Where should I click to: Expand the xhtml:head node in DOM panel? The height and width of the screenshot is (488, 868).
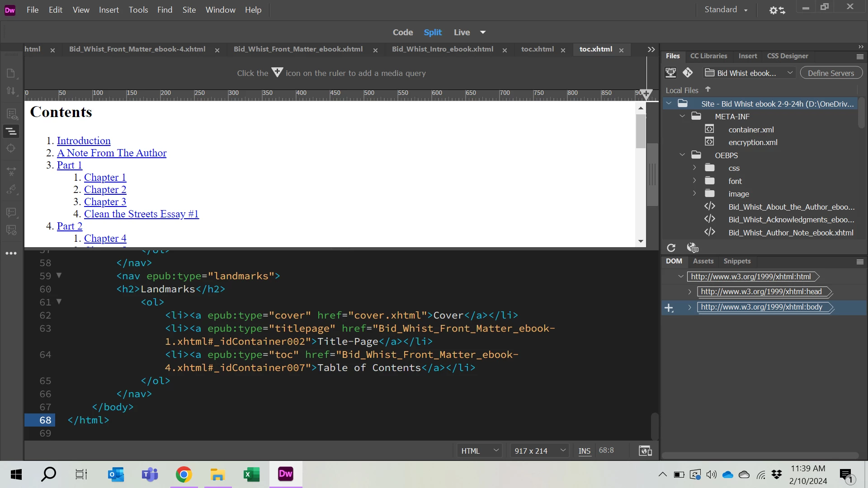tap(689, 292)
